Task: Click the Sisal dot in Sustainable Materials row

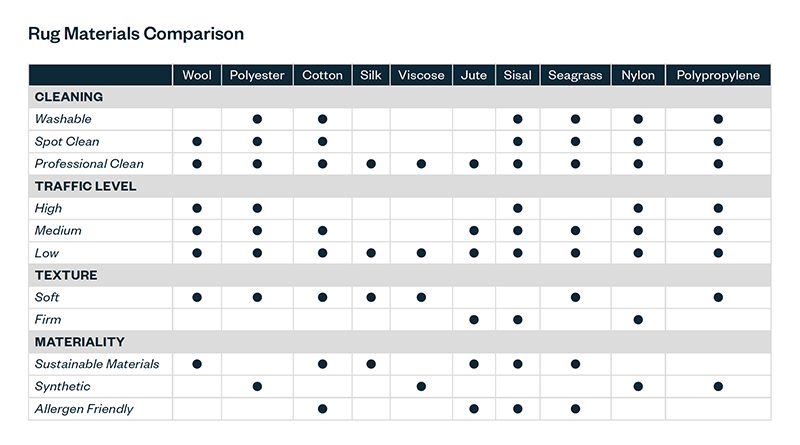Action: [x=517, y=365]
